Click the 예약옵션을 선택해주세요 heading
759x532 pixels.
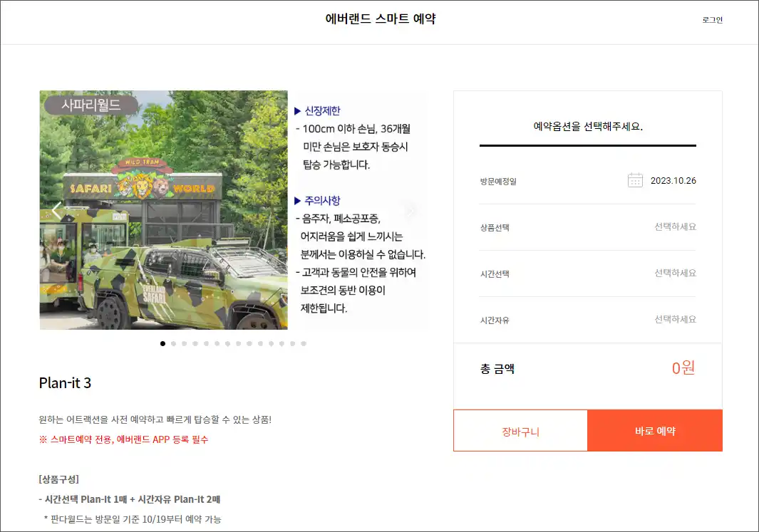pyautogui.click(x=588, y=126)
